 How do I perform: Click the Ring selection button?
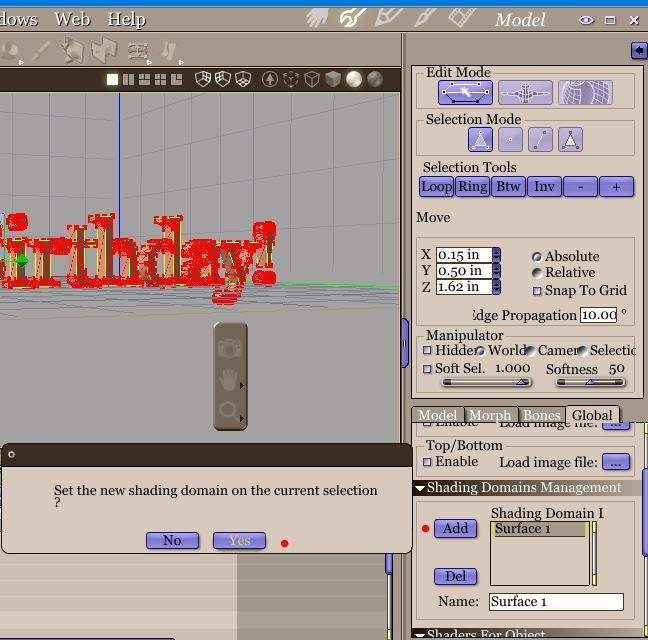[473, 187]
